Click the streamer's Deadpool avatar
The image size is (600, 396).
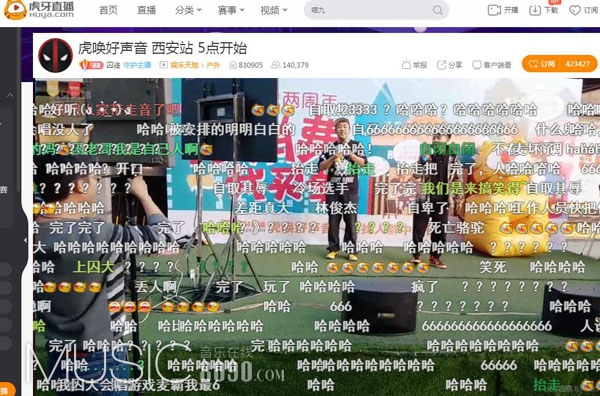coord(55,55)
